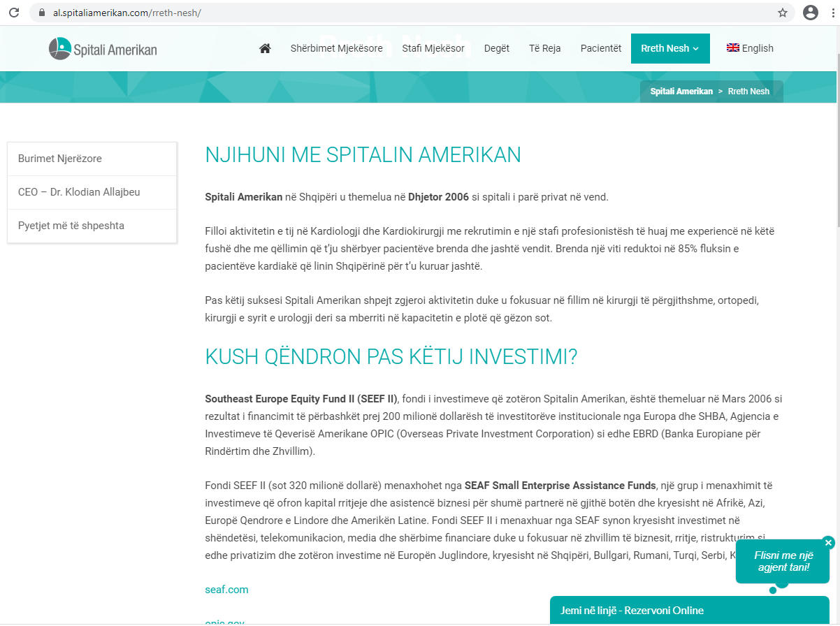Open Të Reja navigation item
The width and height of the screenshot is (840, 626).
click(545, 48)
